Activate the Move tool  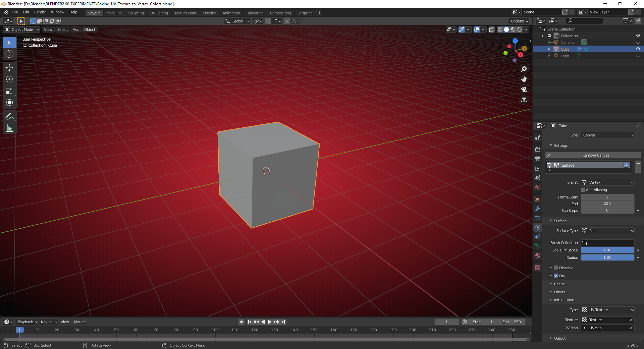(x=9, y=68)
